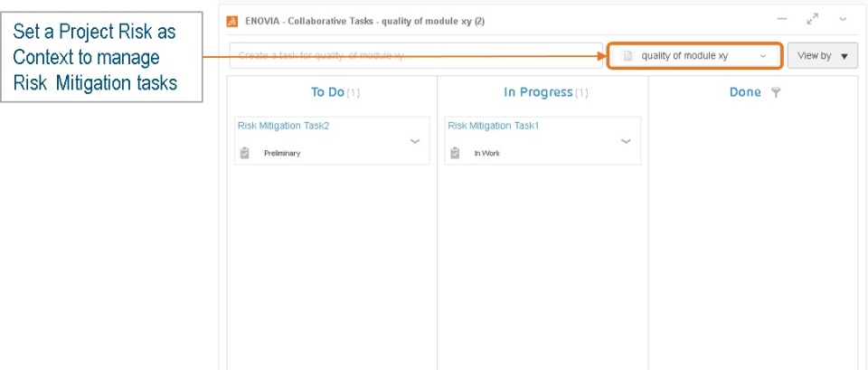Open Risk Mitigation Task1 link
This screenshot has height=370, width=868.
[x=494, y=126]
